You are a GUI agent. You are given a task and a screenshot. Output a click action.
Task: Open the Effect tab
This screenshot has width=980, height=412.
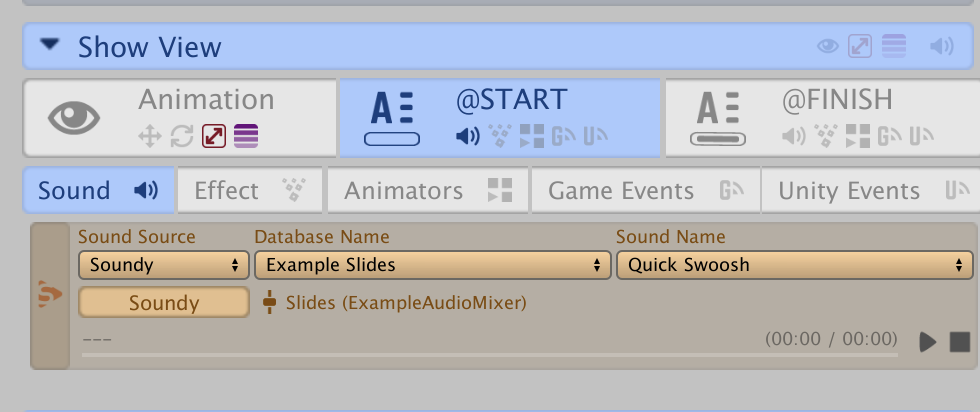tap(249, 190)
